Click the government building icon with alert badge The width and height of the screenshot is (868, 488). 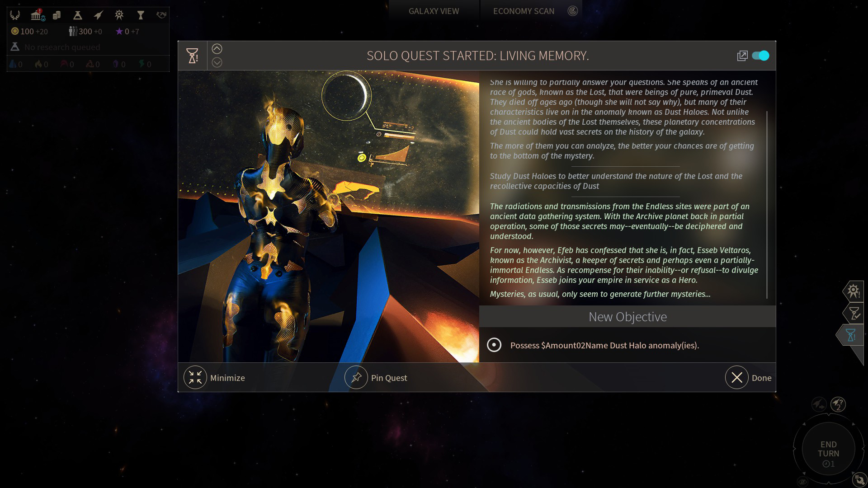point(35,15)
